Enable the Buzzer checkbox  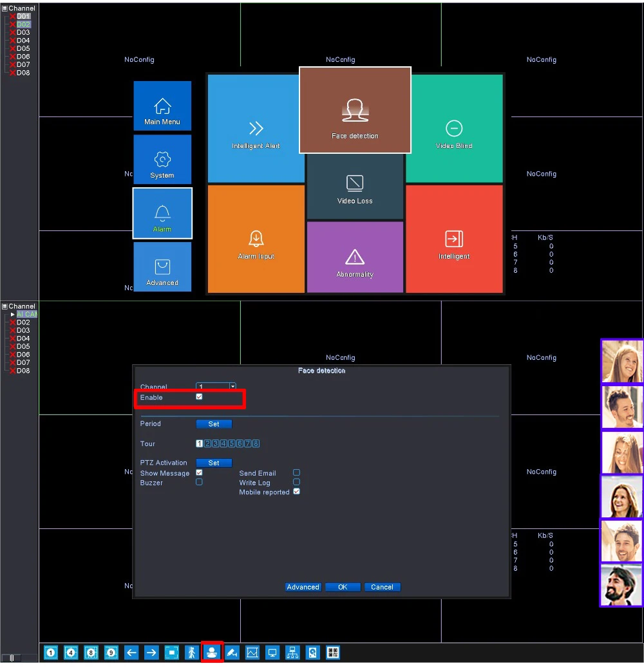[199, 482]
